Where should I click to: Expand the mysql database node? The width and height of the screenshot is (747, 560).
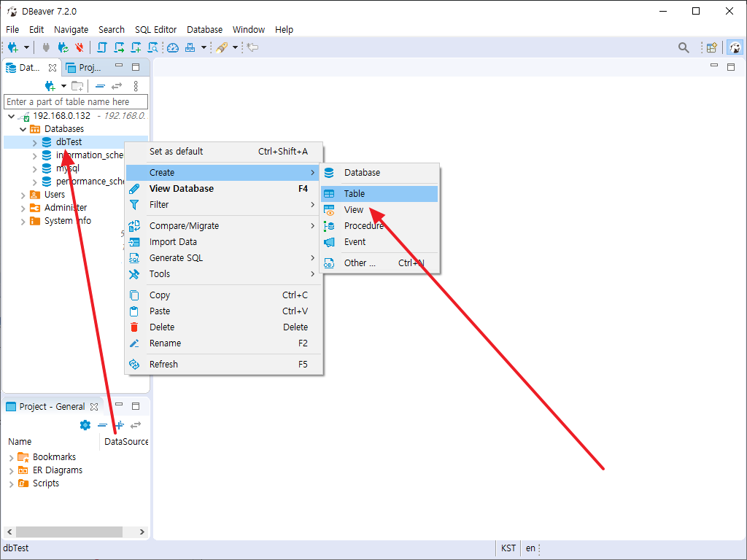[x=34, y=168]
